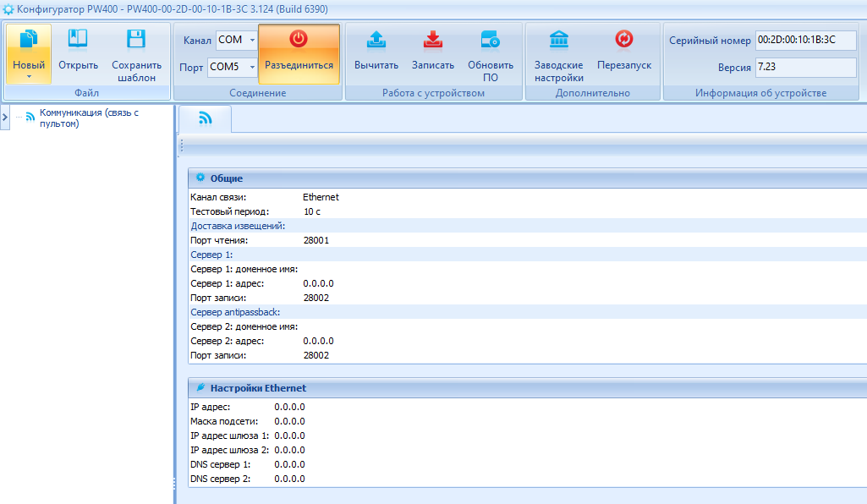The image size is (867, 504).
Task: Click the Настройки Ethernet section header
Action: [x=258, y=388]
